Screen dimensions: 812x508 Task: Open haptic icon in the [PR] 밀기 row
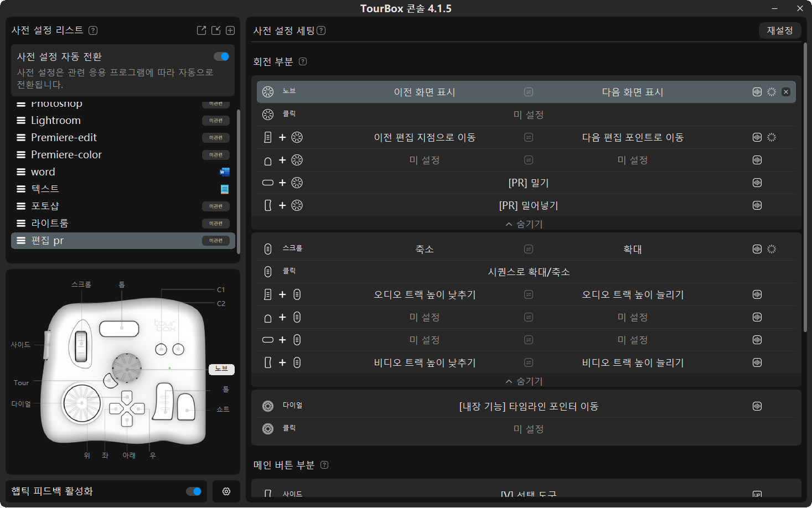(757, 183)
